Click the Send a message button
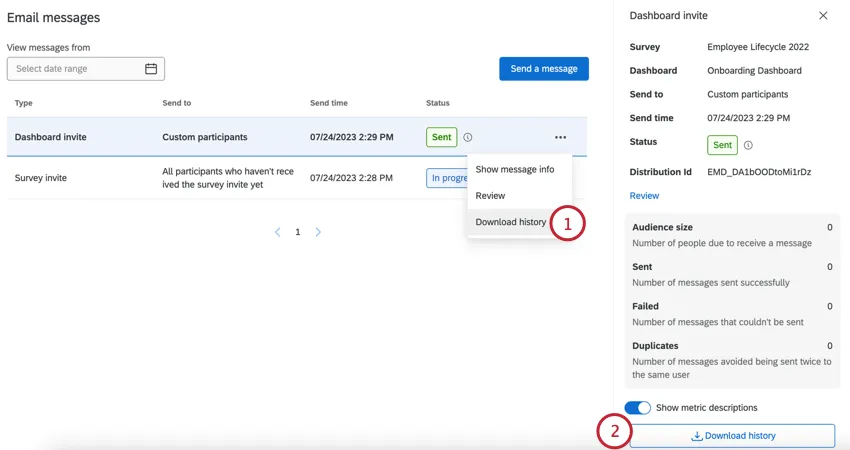 tap(544, 69)
